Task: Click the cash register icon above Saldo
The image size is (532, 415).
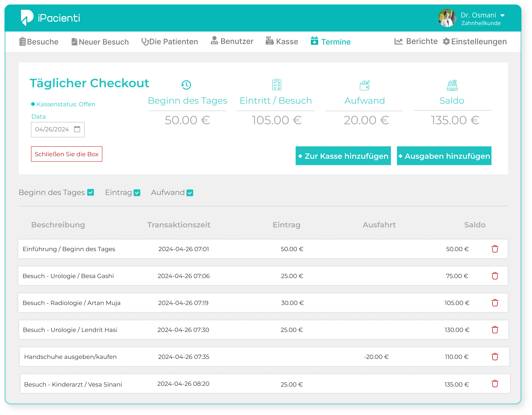Action: [452, 85]
